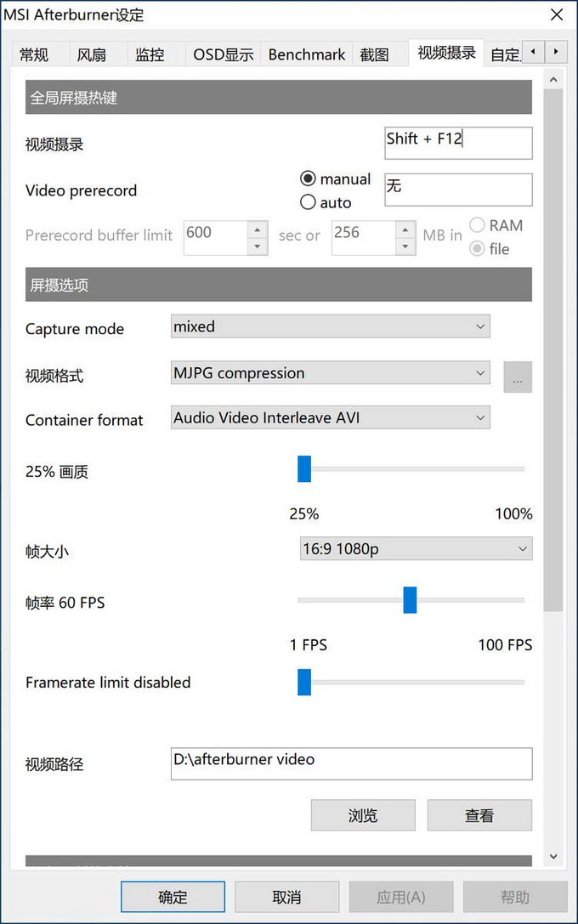Click the 256 MB buffer size field
The width and height of the screenshot is (578, 924).
point(364,238)
